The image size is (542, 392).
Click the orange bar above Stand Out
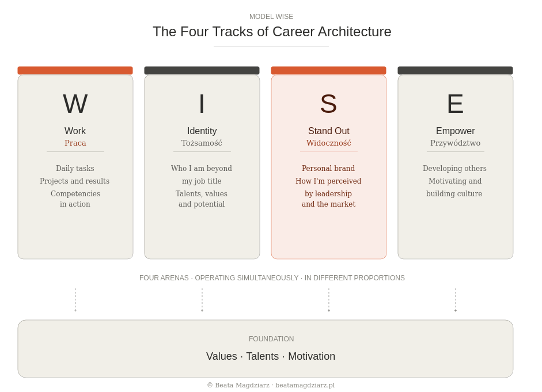click(328, 70)
